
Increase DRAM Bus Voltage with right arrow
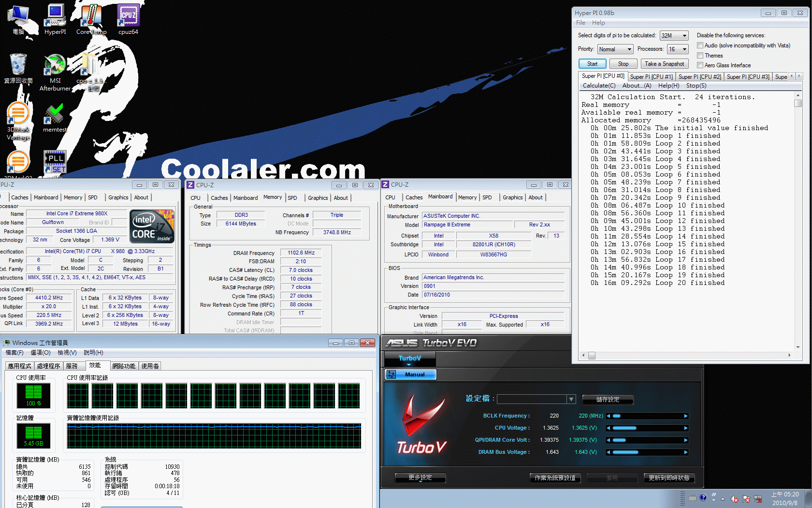[x=686, y=452]
